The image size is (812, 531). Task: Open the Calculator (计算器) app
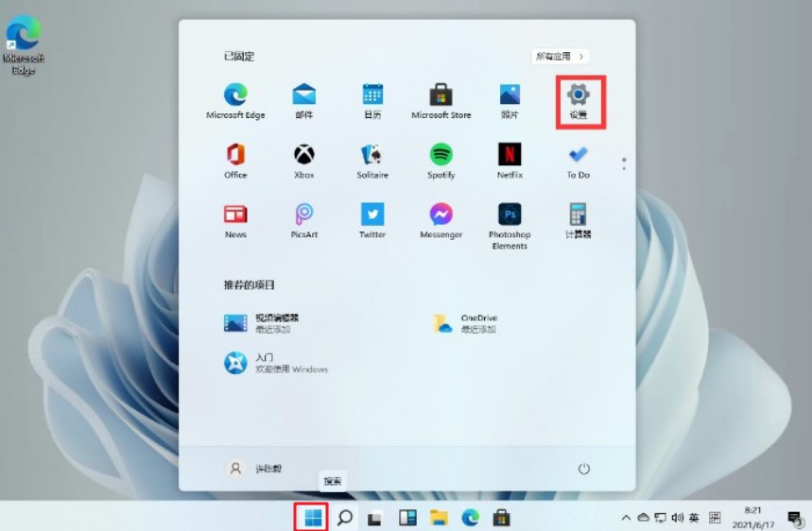click(x=578, y=220)
